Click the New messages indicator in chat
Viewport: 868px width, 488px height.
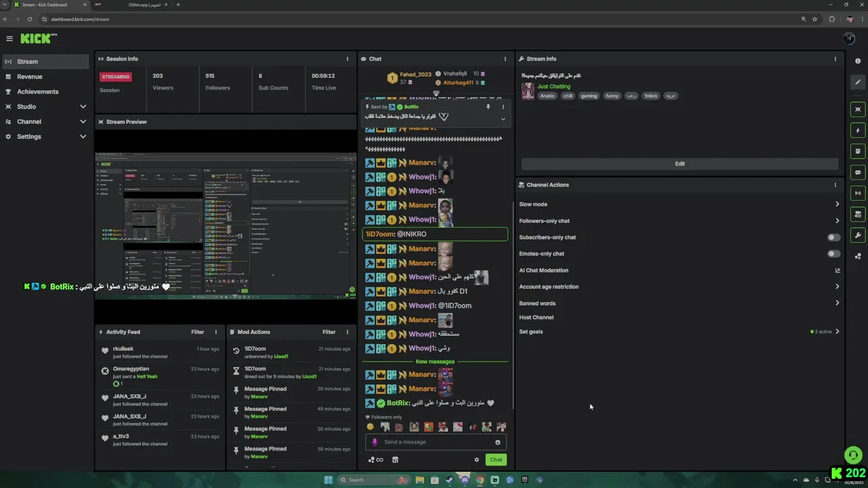click(x=435, y=362)
